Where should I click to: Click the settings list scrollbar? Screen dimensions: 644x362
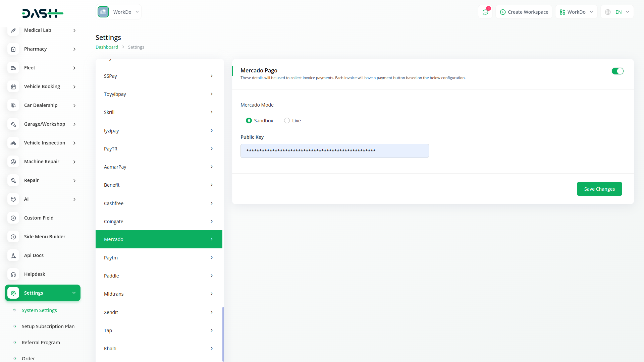click(x=223, y=334)
